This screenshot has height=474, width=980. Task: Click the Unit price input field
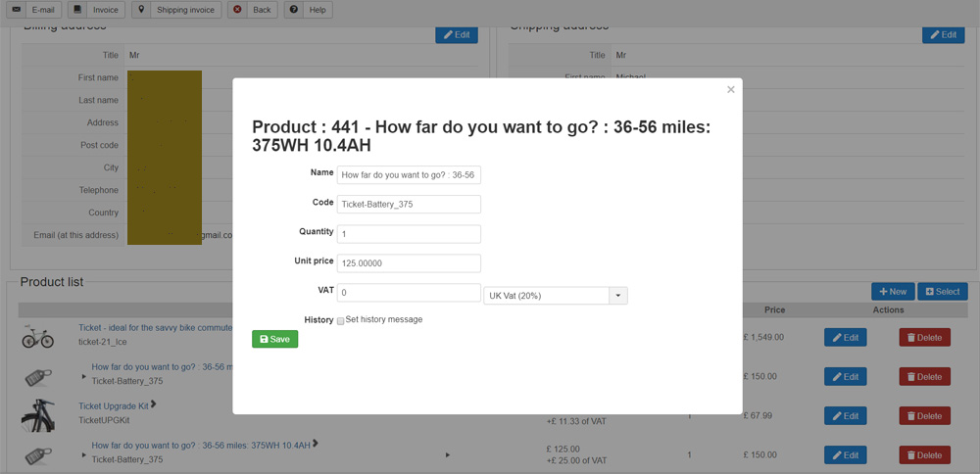pos(409,263)
